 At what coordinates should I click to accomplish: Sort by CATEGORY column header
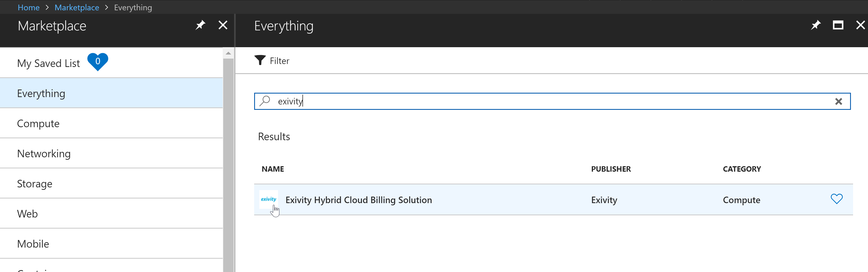pyautogui.click(x=742, y=169)
